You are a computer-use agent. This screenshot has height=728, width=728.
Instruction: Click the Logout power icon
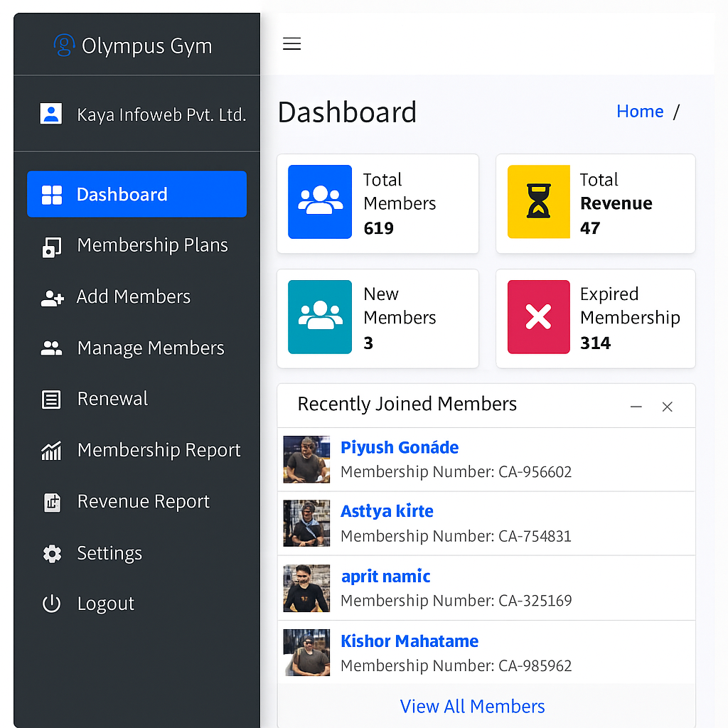point(52,604)
